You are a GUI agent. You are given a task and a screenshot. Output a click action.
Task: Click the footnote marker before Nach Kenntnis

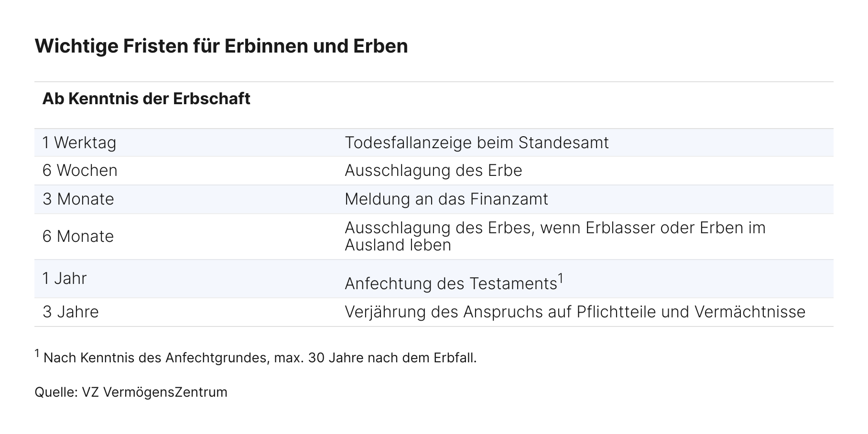pos(37,354)
